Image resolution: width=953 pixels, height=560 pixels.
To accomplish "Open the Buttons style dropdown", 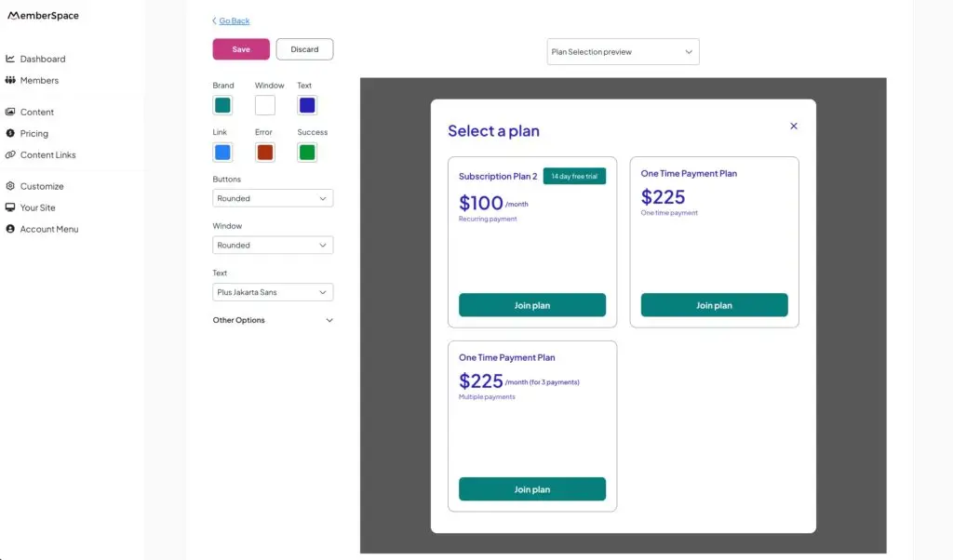I will (272, 198).
